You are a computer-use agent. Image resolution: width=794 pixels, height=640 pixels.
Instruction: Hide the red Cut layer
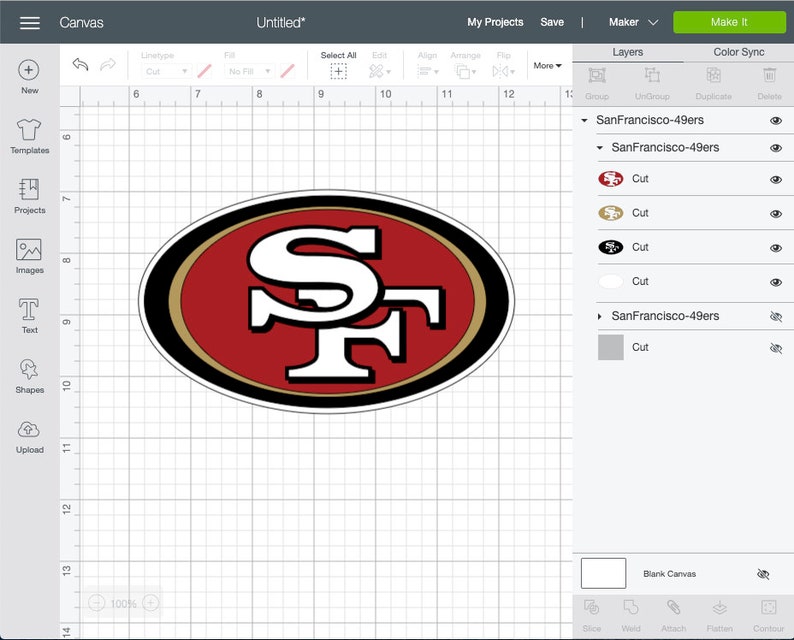click(776, 180)
